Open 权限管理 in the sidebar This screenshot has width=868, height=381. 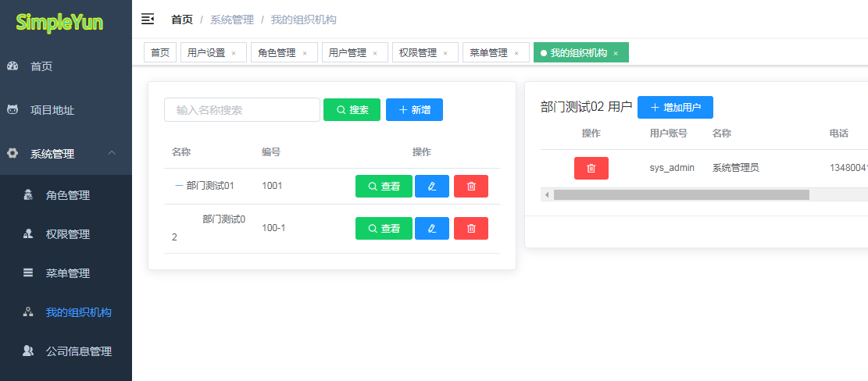[66, 234]
